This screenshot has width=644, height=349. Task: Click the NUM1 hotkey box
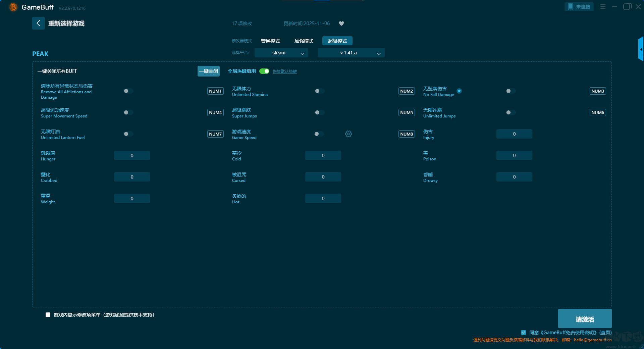(215, 91)
